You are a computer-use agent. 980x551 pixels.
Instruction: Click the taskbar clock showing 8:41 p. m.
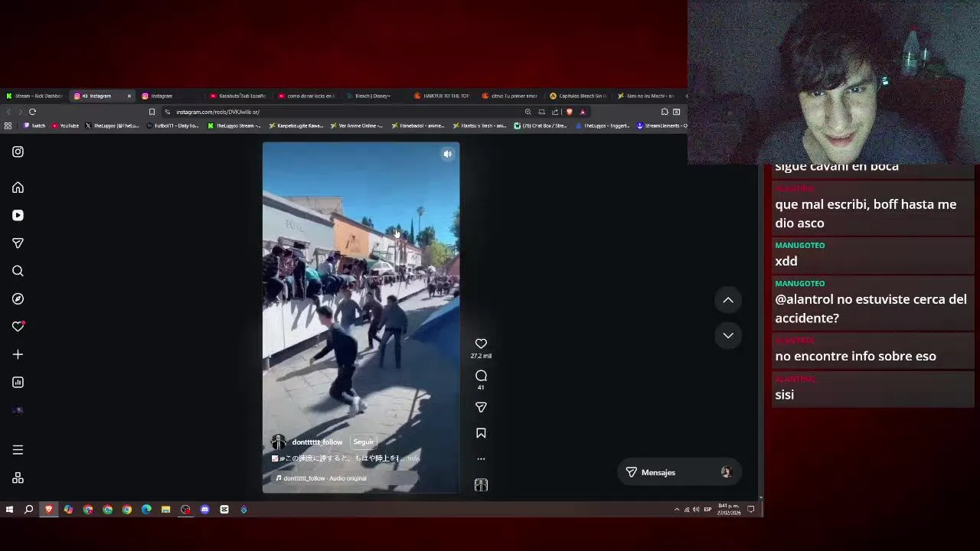point(728,510)
